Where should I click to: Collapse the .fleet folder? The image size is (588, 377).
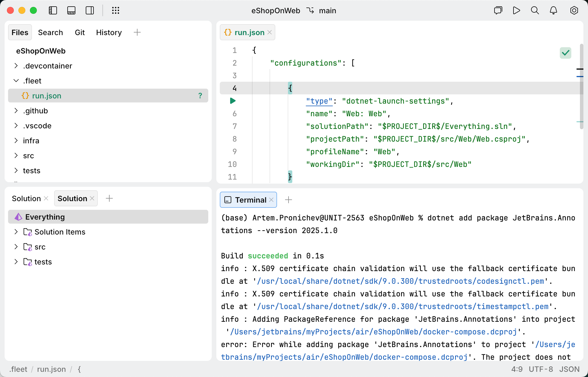click(x=16, y=81)
